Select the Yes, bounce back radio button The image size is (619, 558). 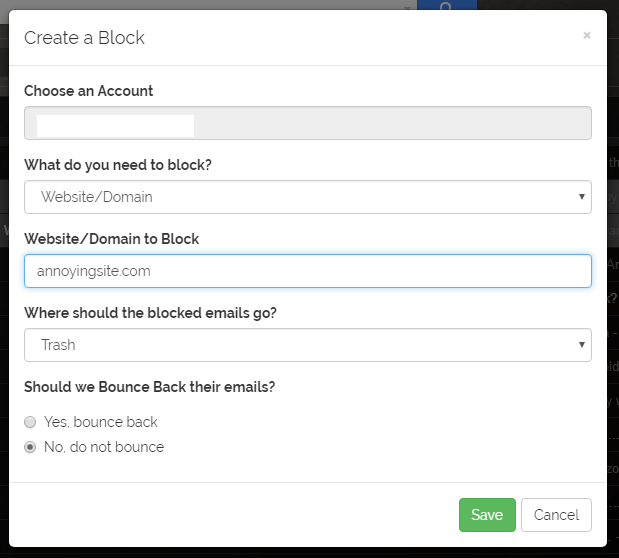coord(30,422)
